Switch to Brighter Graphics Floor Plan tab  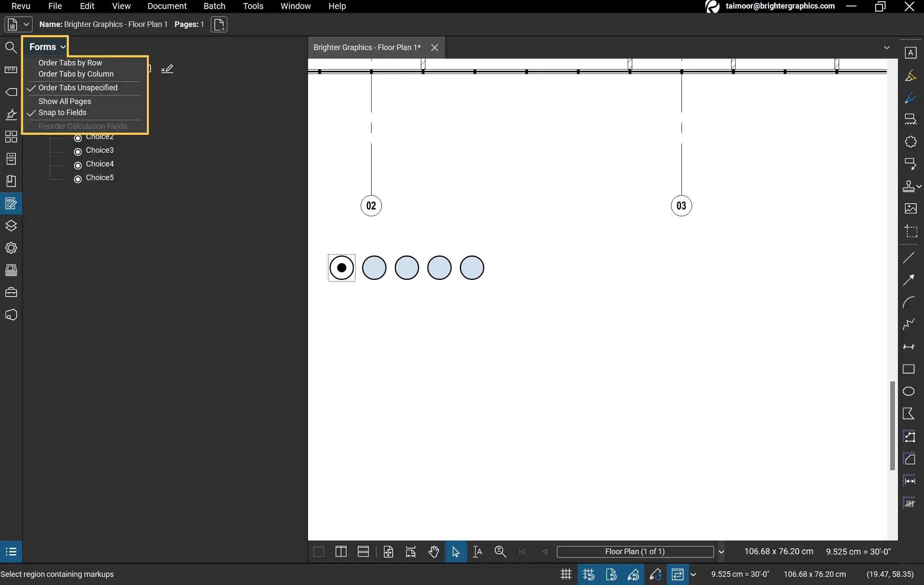(367, 48)
